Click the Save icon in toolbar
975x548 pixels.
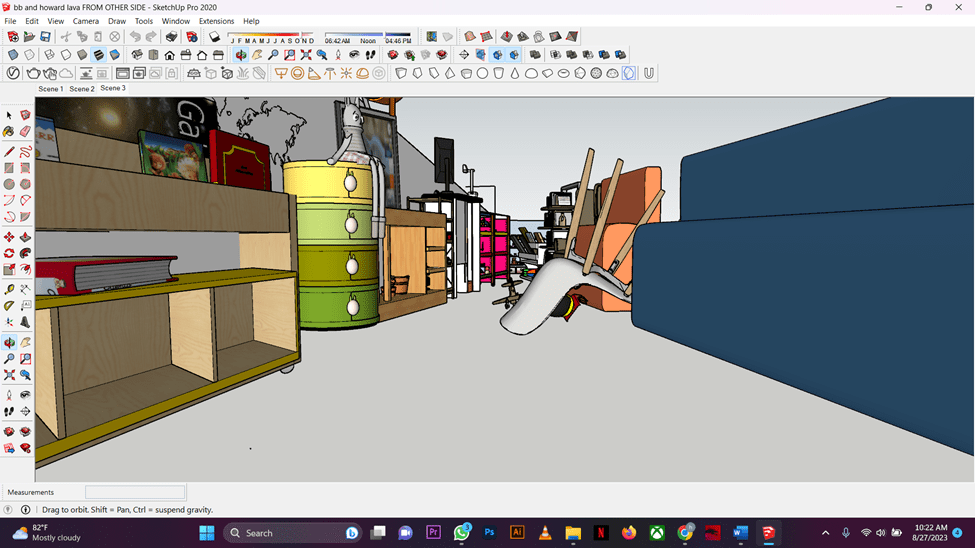(x=45, y=37)
